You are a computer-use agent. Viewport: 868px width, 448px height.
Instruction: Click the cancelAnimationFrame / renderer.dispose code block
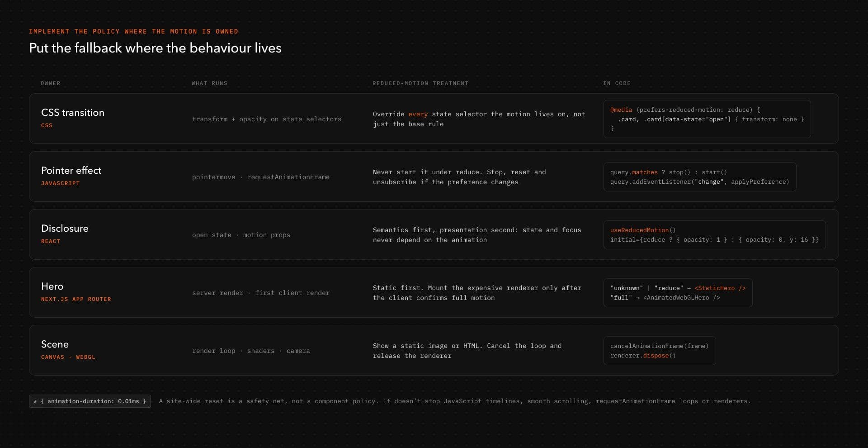[x=660, y=351]
